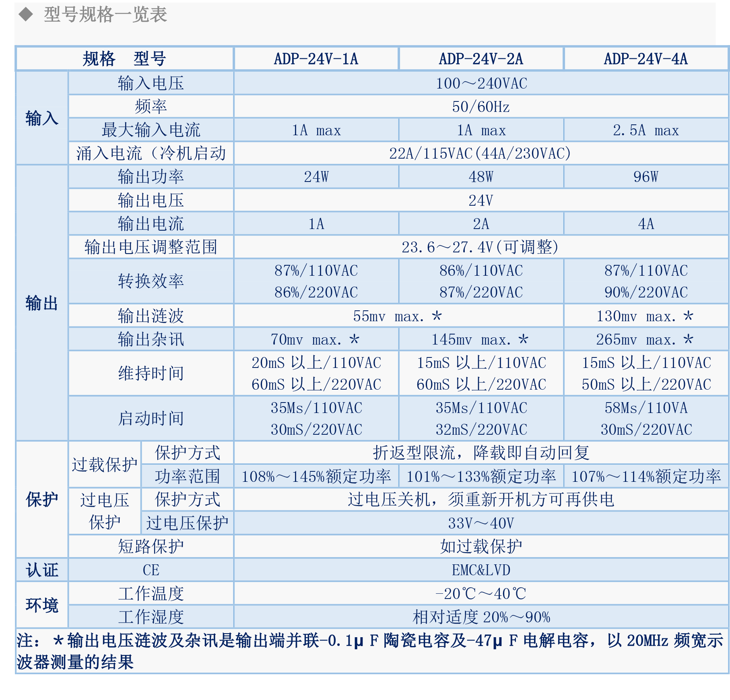This screenshot has height=700, width=730.
Task: Select the 最大输入电流 row label
Action: [151, 130]
